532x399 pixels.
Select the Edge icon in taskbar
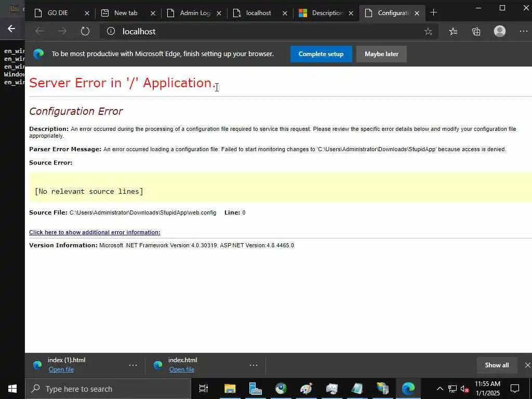408,389
